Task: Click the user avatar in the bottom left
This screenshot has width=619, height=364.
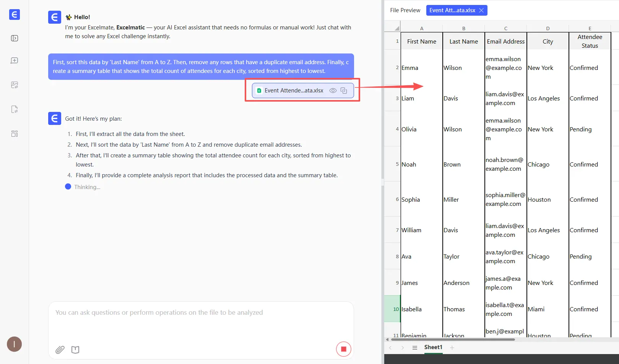Action: tap(14, 344)
